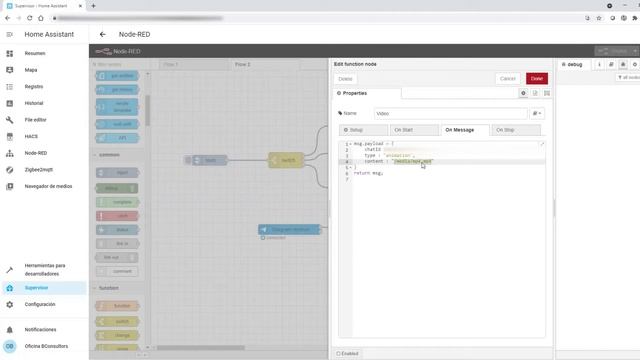The height and width of the screenshot is (360, 640).
Task: Go back with Node-RED header arrow
Action: 102,35
